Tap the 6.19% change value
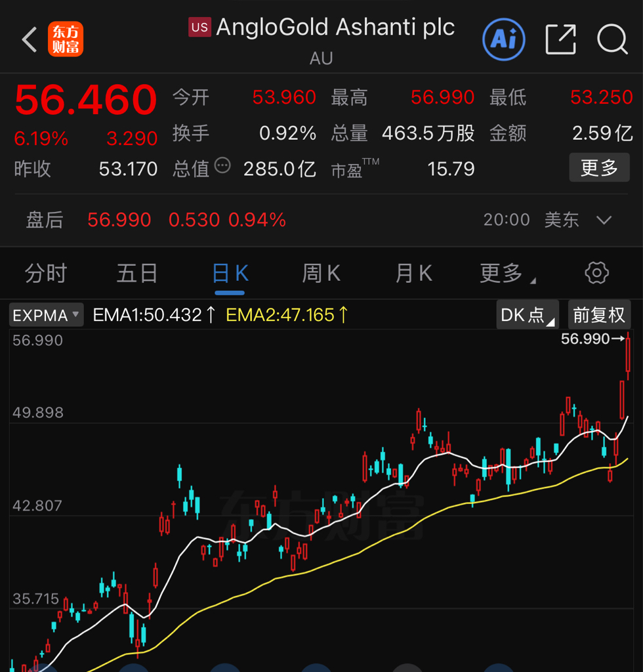This screenshot has height=672, width=643. click(x=41, y=138)
